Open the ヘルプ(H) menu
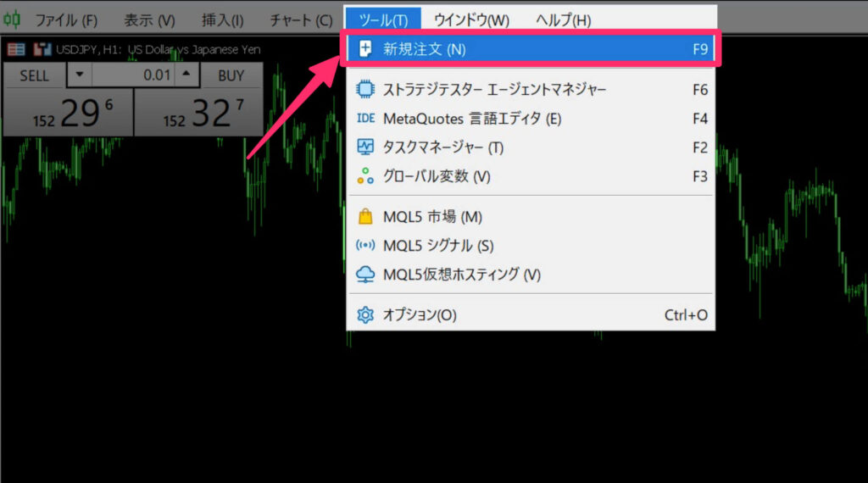868x483 pixels. click(x=563, y=20)
